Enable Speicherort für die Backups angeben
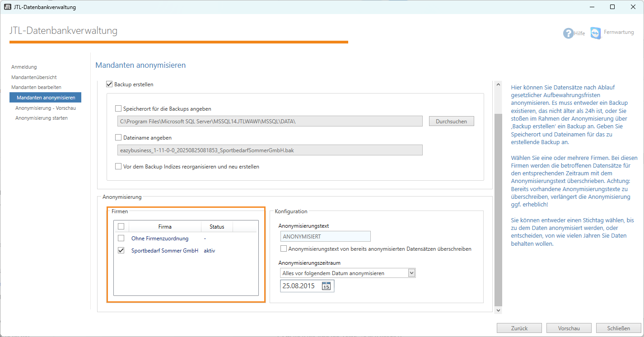Image resolution: width=644 pixels, height=337 pixels. [x=118, y=108]
